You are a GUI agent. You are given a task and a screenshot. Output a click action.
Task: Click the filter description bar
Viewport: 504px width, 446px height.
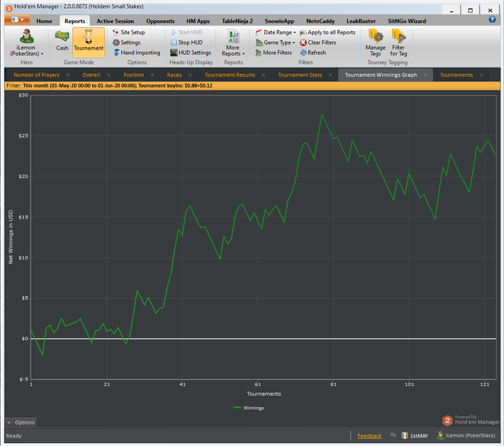pyautogui.click(x=252, y=86)
